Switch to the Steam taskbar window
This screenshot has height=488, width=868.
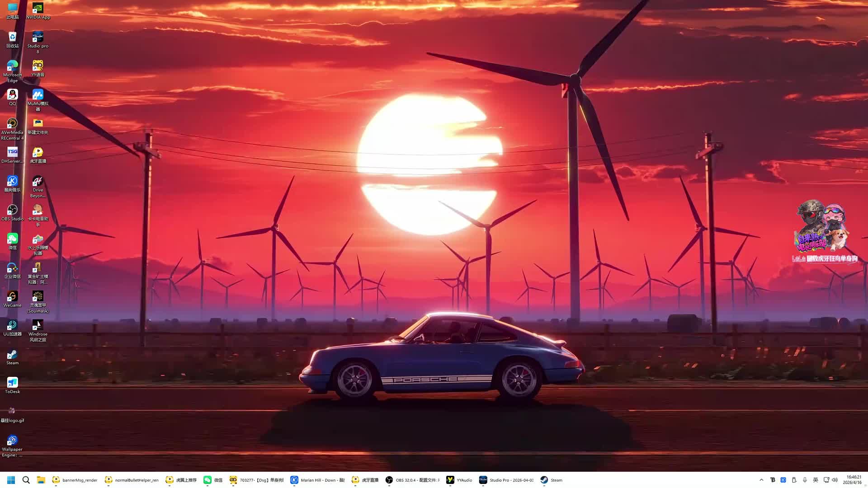click(x=552, y=480)
